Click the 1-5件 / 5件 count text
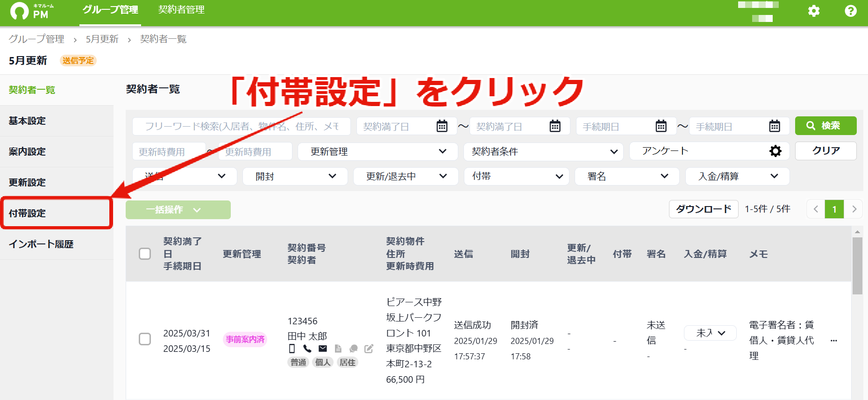868x400 pixels. point(768,209)
